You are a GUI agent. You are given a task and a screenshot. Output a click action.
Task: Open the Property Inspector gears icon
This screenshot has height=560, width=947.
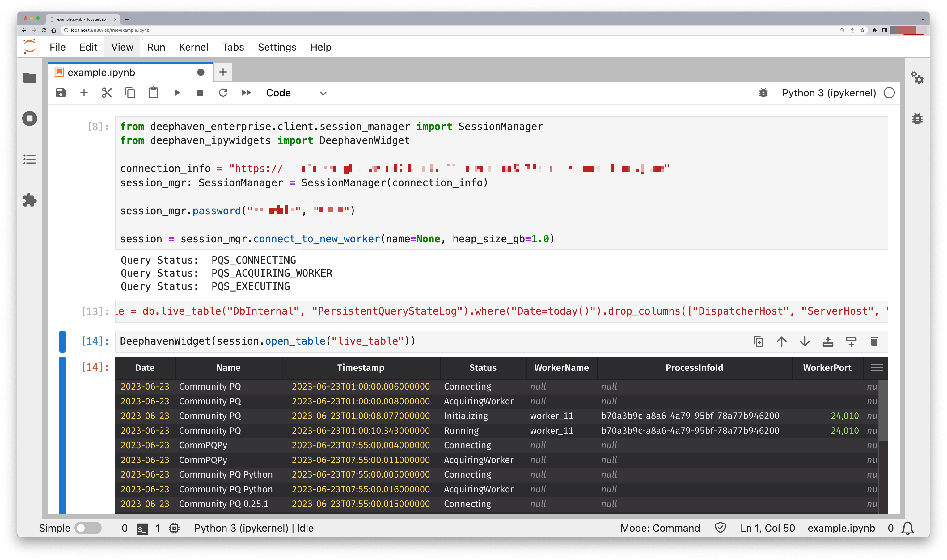point(917,78)
